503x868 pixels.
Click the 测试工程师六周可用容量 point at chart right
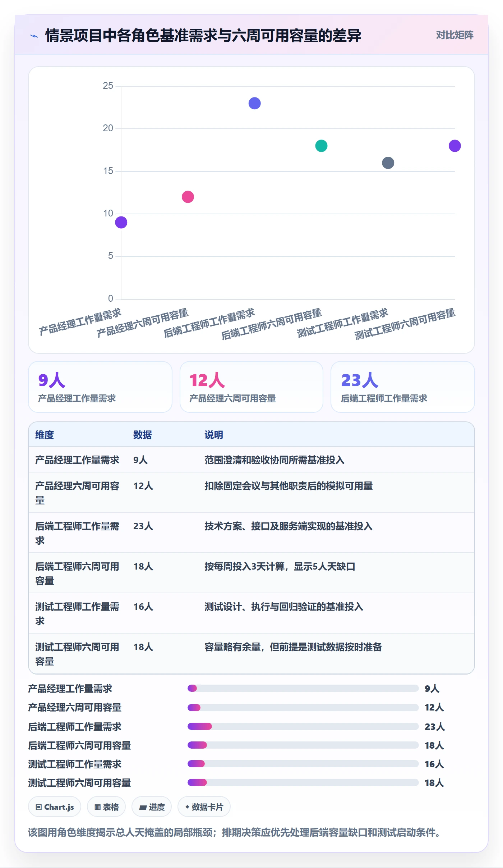(454, 146)
